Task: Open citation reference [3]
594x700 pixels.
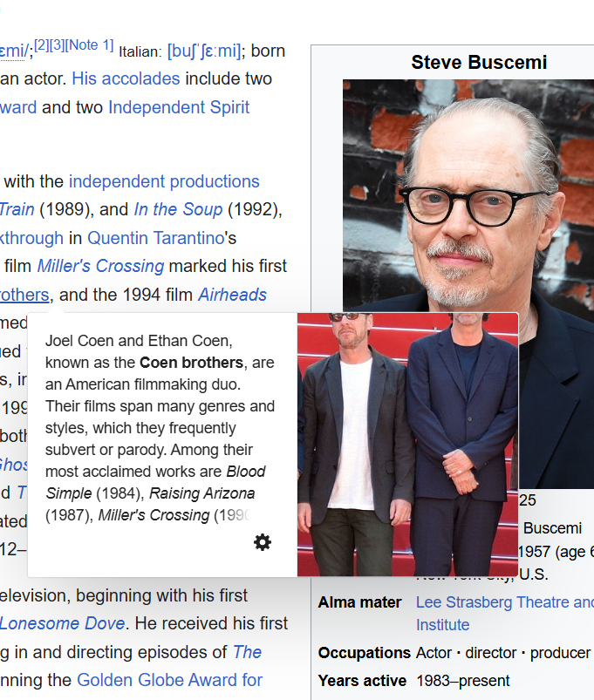Action: [58, 45]
